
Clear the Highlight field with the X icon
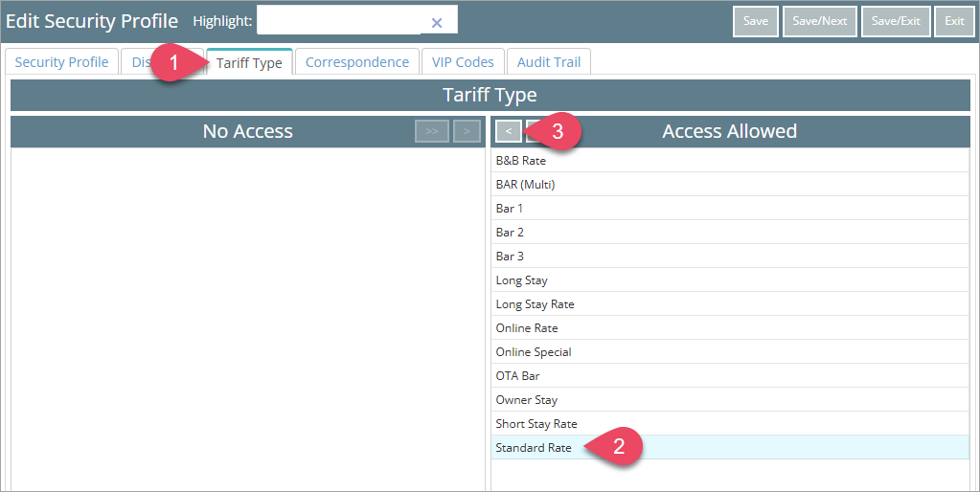(437, 23)
